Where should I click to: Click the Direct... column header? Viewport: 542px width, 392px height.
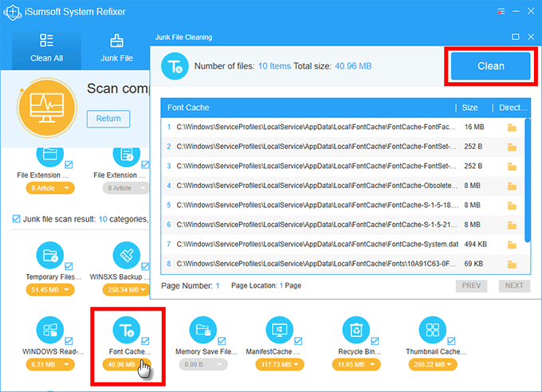513,108
